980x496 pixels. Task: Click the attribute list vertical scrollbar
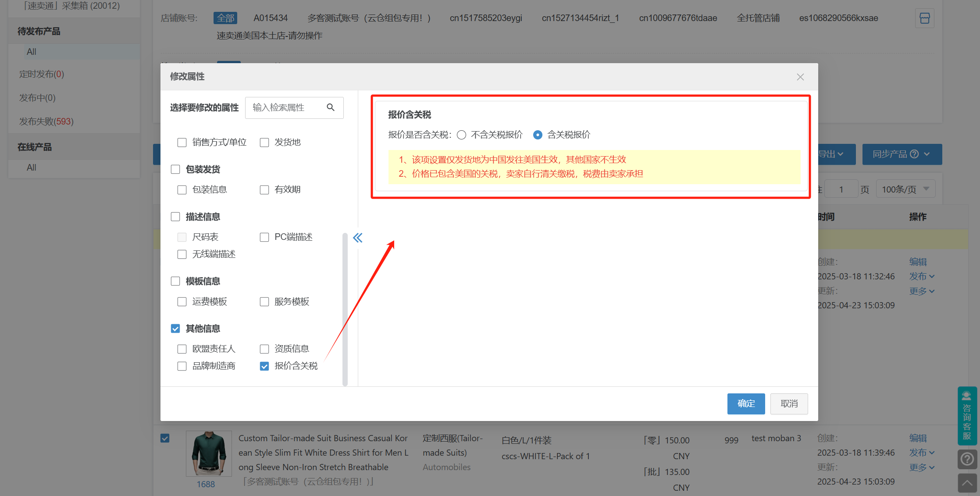tap(345, 309)
